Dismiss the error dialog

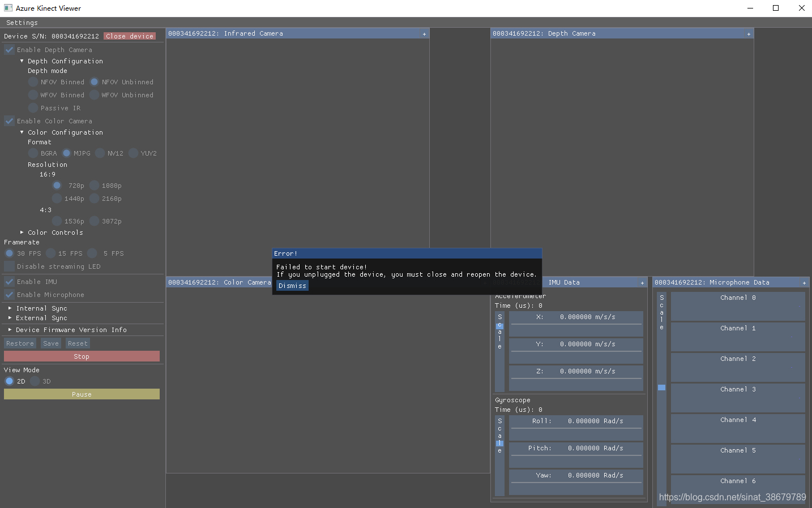click(292, 286)
